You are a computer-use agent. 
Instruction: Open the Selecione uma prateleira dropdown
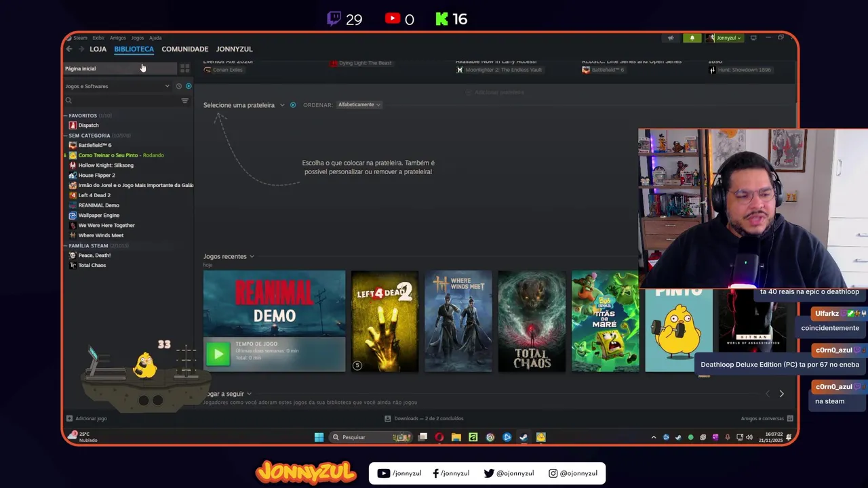pos(244,105)
